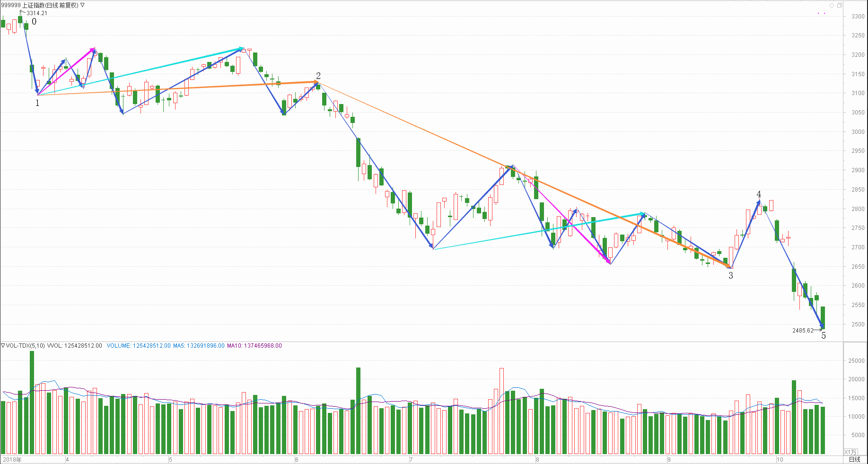868x464 pixels.
Task: Click the blue VOLUME value label
Action: pyautogui.click(x=139, y=346)
